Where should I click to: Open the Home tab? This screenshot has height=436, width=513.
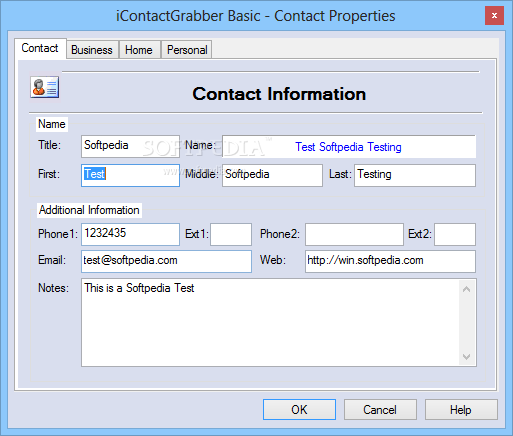[x=139, y=50]
